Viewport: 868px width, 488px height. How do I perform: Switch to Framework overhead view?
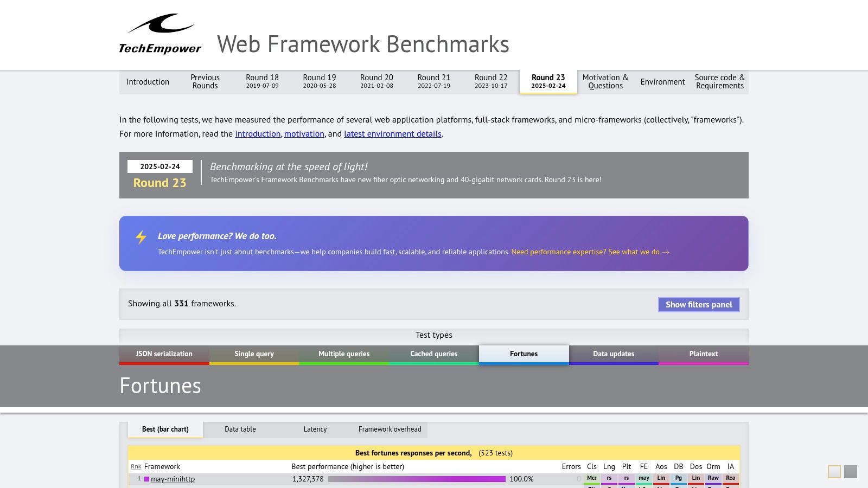[390, 429]
